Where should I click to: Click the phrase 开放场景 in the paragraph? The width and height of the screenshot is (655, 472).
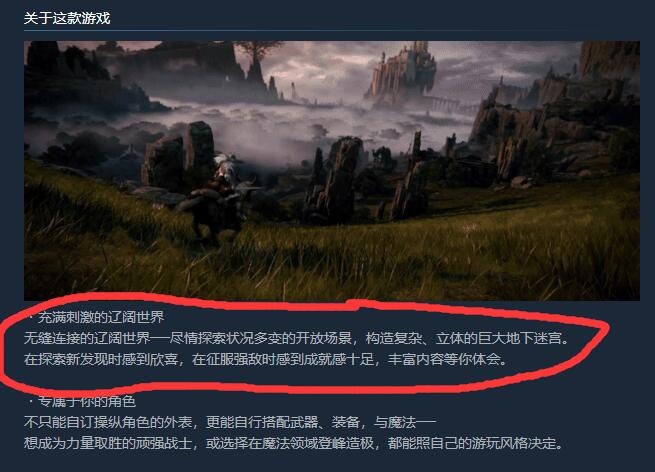click(323, 338)
